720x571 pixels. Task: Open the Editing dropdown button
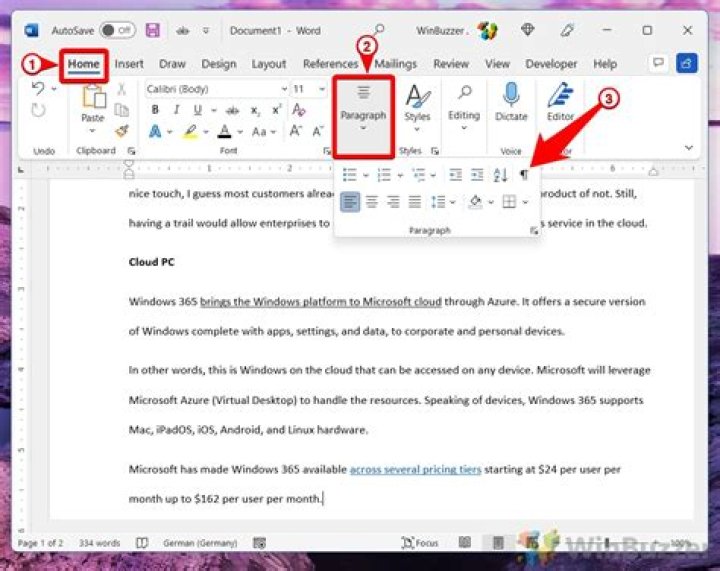464,109
